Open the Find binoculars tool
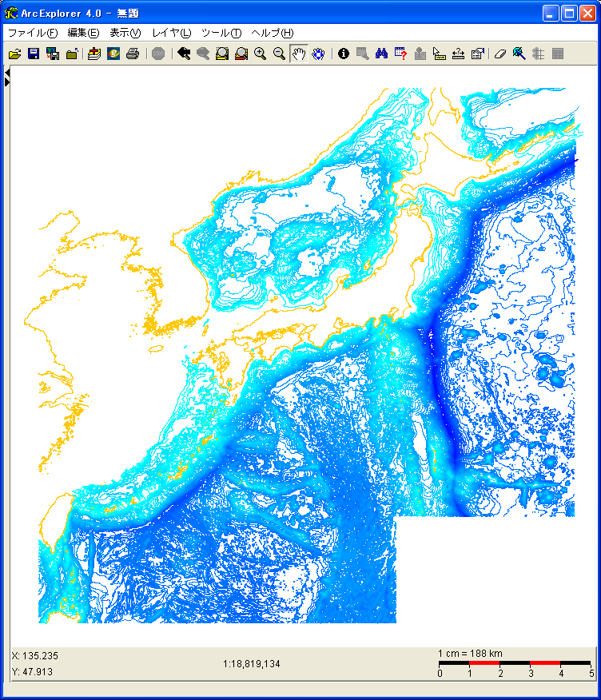Screen dimensions: 601x700 click(382, 54)
